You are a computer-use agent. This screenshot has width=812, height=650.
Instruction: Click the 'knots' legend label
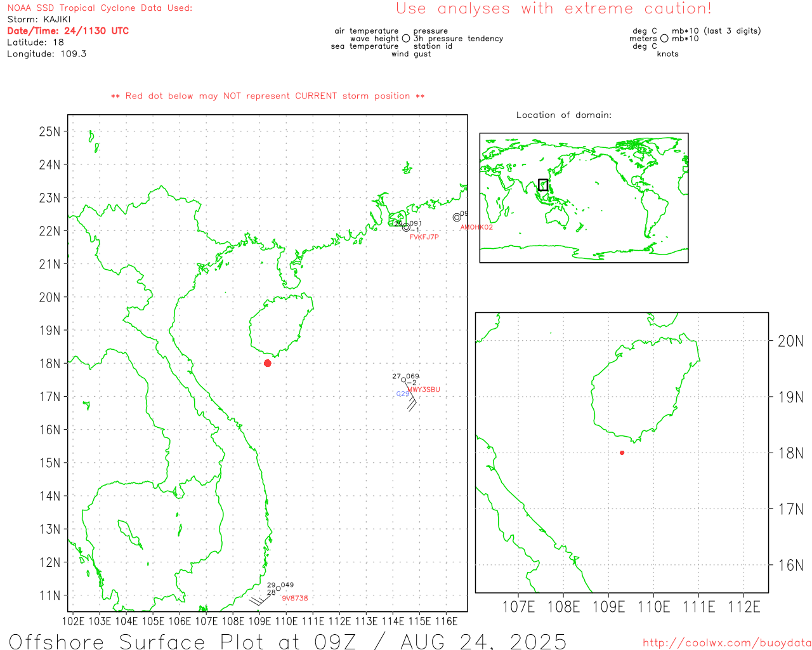click(x=668, y=53)
